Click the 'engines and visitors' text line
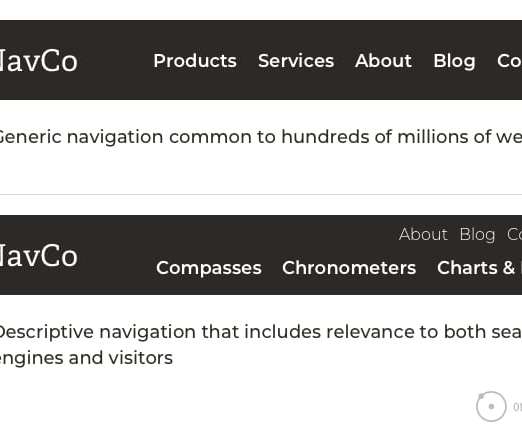The width and height of the screenshot is (522, 436). (86, 359)
